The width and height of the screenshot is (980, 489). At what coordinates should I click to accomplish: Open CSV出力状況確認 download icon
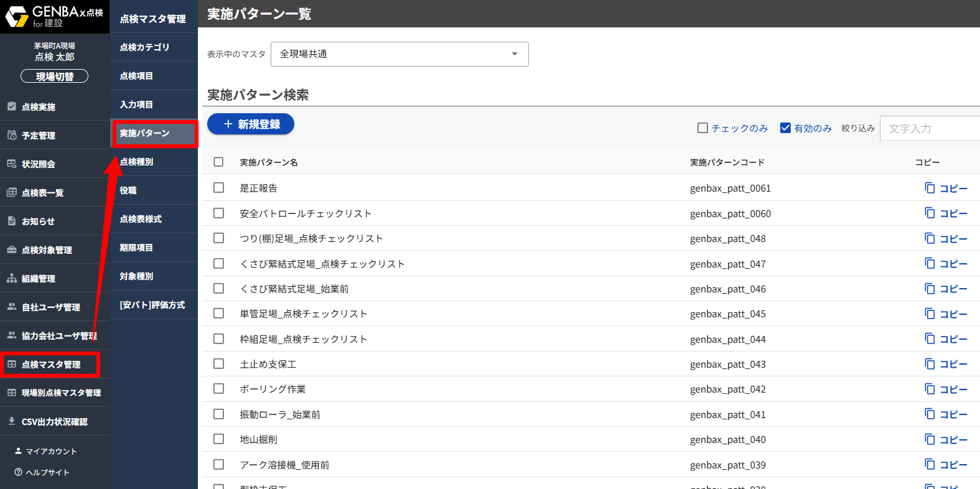[12, 421]
